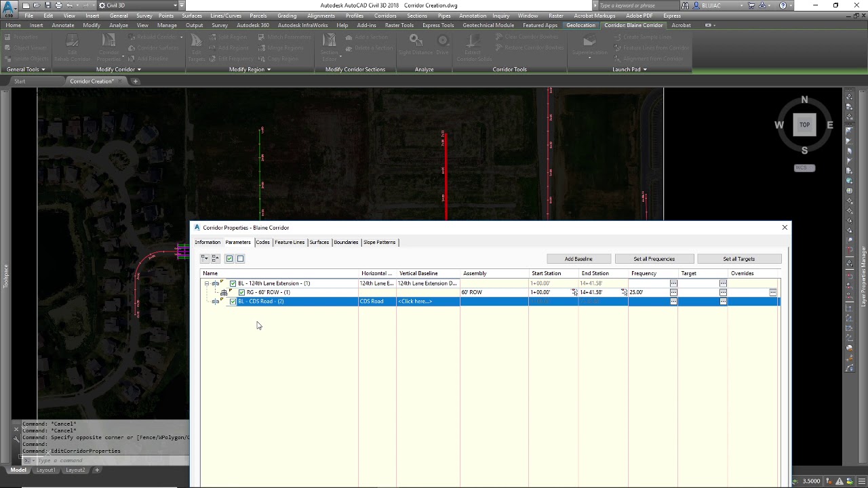868x488 pixels.
Task: Open overrides ellipsis for RG - 60' ROW row
Action: (772, 292)
